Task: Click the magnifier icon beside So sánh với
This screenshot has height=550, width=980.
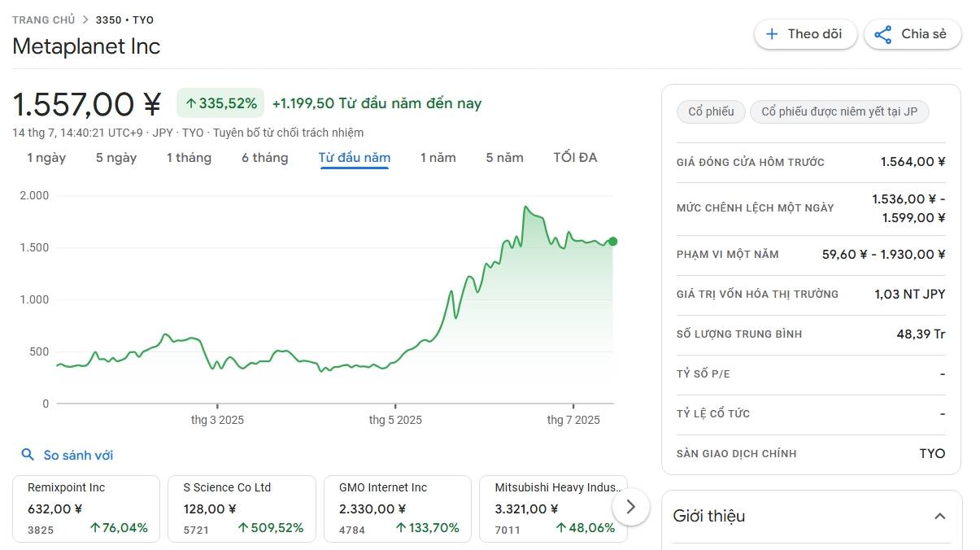Action: tap(28, 455)
